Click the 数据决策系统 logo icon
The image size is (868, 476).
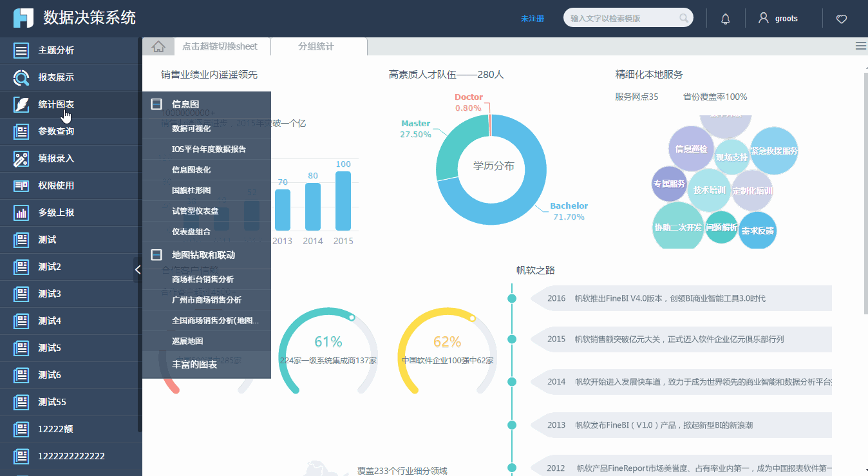click(23, 17)
